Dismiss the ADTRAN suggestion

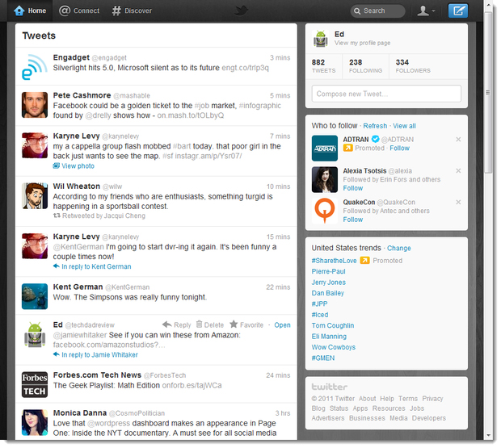click(x=458, y=140)
